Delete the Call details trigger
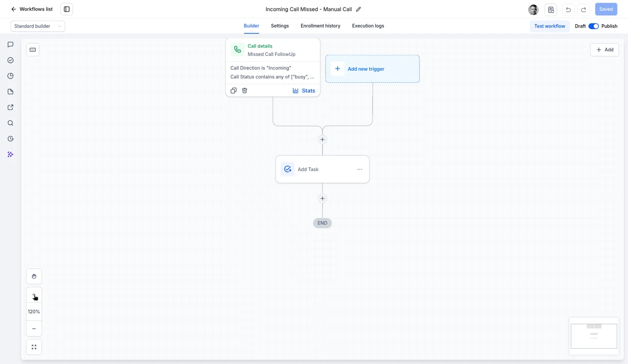Screen dimensions: 628x364 tap(244, 91)
